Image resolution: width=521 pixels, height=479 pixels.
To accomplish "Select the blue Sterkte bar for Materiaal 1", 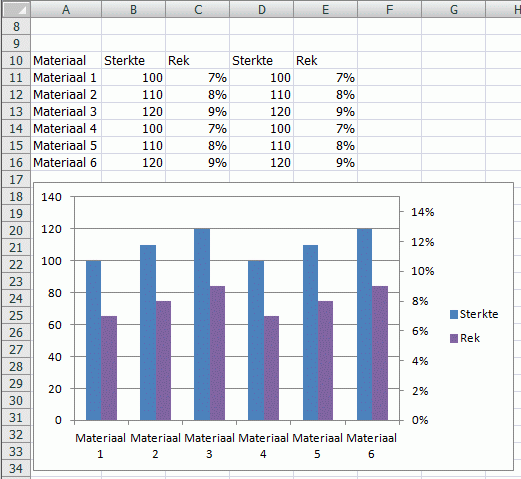I will pos(94,340).
